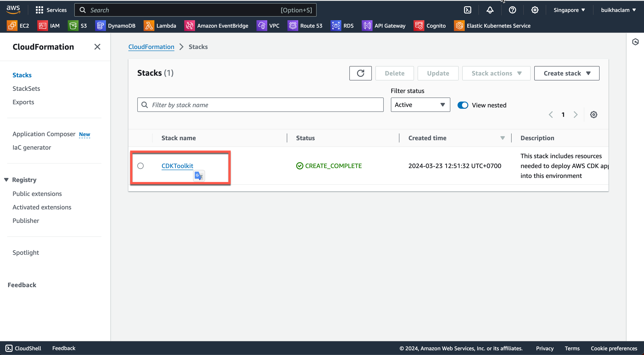Open the hexagon panel icon at right edge
Screen dimensions: 644x355
pyautogui.click(x=635, y=42)
